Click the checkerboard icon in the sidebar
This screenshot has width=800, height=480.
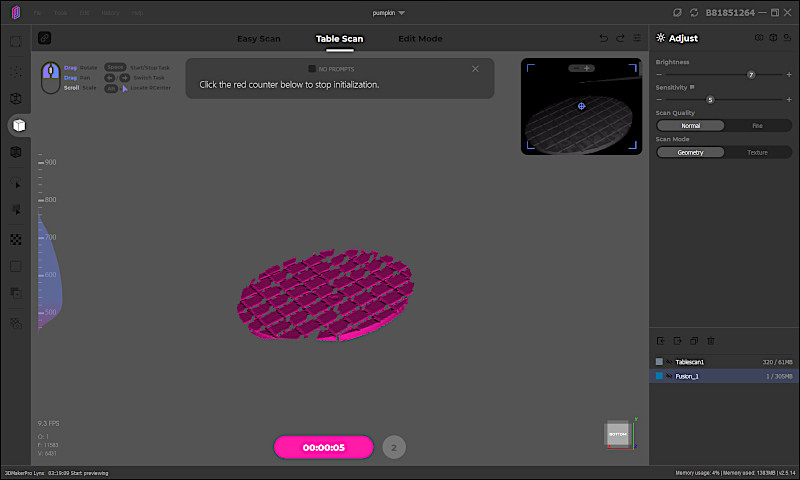click(16, 240)
